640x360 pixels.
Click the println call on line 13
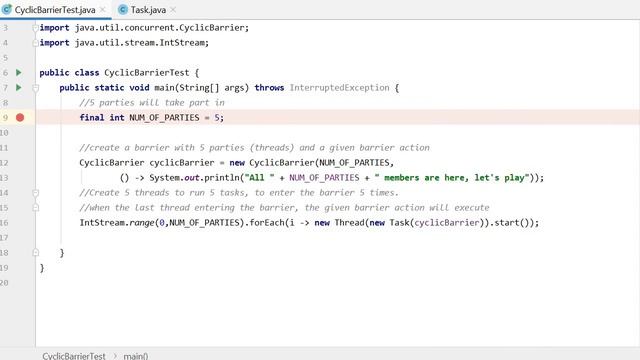point(222,178)
